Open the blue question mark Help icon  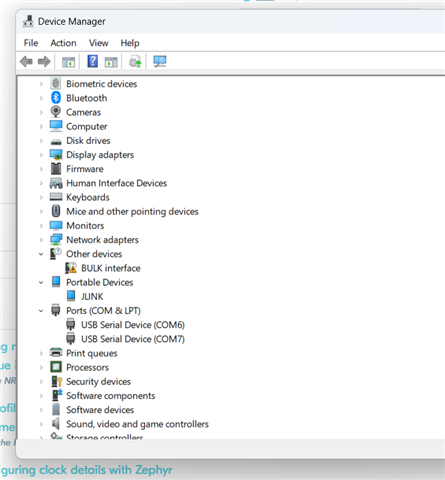pos(92,61)
